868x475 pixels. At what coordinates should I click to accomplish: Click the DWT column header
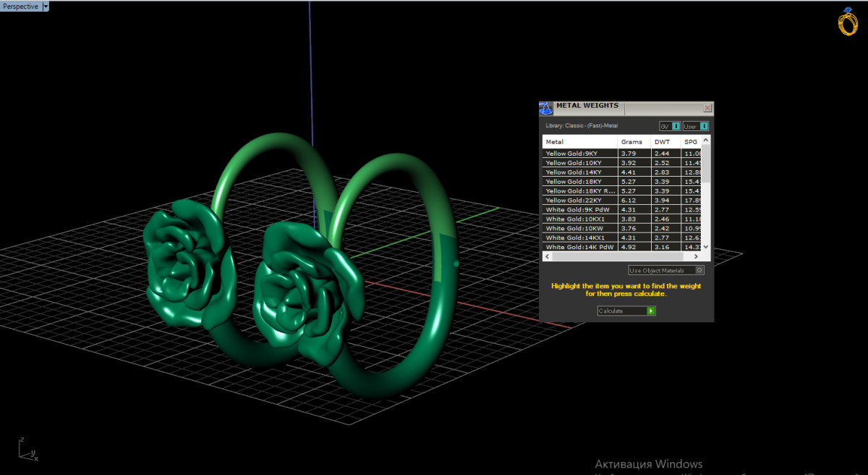tap(665, 142)
